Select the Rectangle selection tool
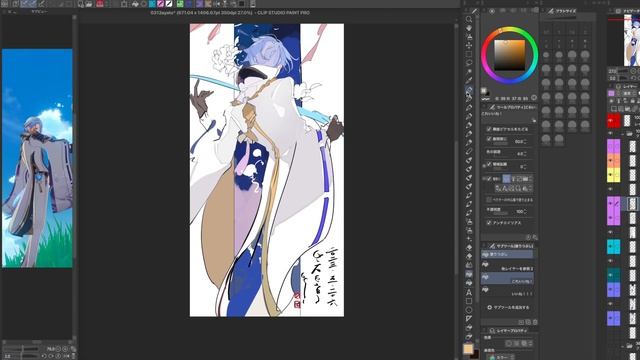This screenshot has height=360, width=640. coord(469,54)
